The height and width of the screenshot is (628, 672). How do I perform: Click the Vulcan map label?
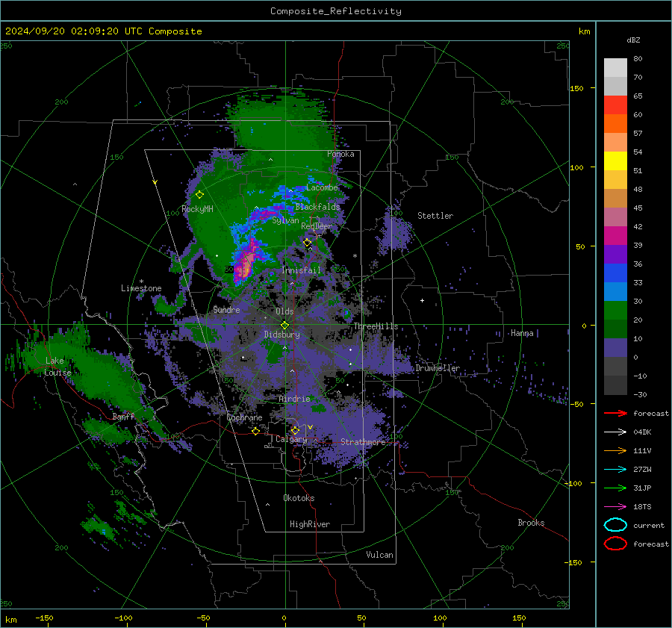pos(379,555)
